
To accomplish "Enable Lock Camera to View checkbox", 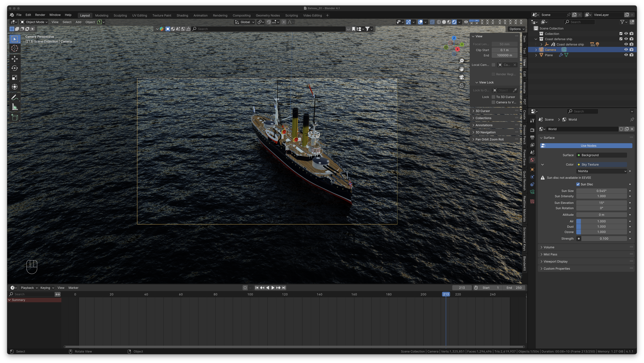I will (493, 102).
